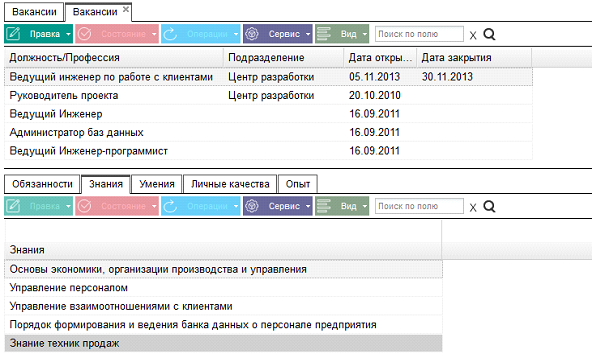The height and width of the screenshot is (364, 592).
Task: Select the Знание техник продаж row
Action: (223, 343)
